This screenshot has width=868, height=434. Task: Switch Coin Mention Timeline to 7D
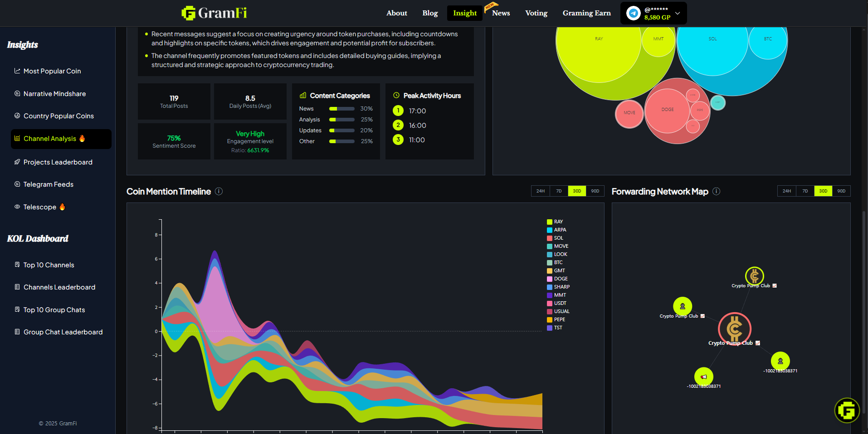(x=559, y=191)
